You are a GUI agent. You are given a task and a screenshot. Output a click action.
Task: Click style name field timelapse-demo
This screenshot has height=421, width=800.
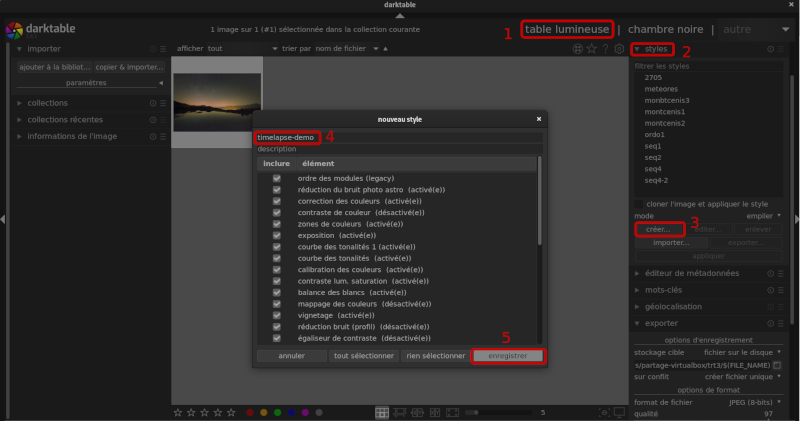[x=399, y=137]
